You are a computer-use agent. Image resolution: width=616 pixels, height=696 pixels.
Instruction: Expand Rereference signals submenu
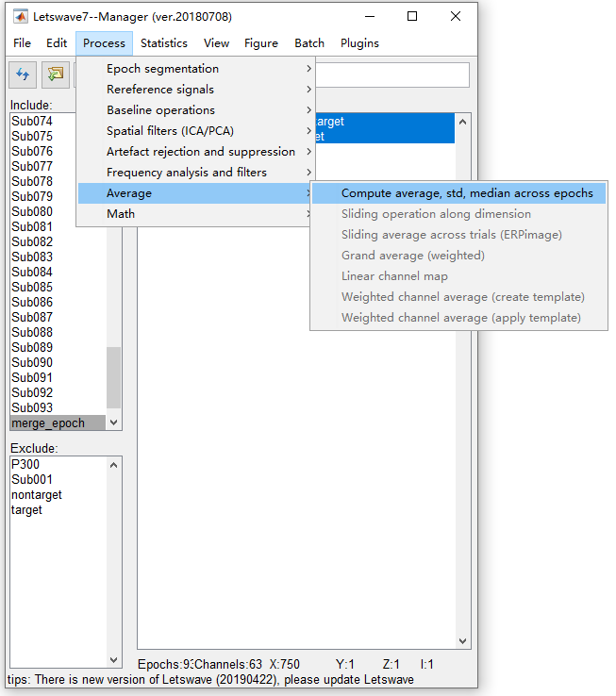tap(195, 90)
